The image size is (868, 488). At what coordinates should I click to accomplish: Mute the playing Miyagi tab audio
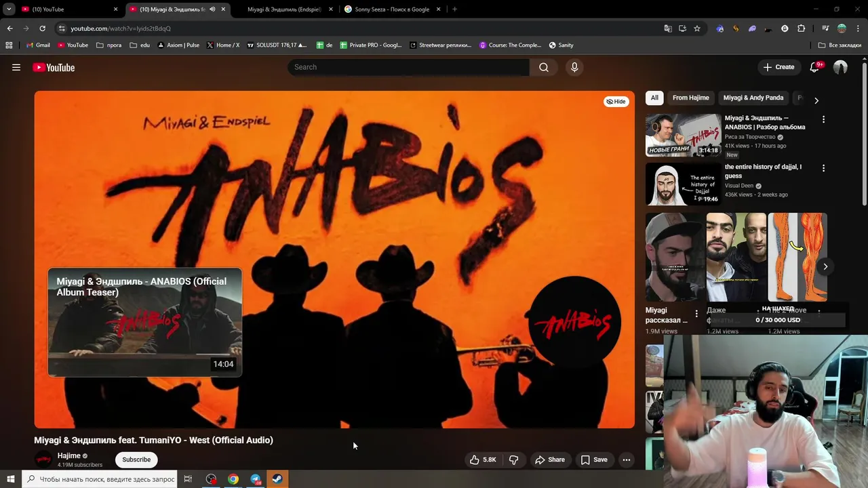tap(212, 9)
